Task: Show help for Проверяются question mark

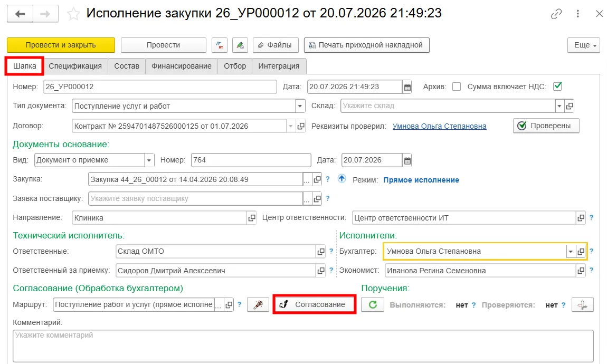Action: coord(563,305)
